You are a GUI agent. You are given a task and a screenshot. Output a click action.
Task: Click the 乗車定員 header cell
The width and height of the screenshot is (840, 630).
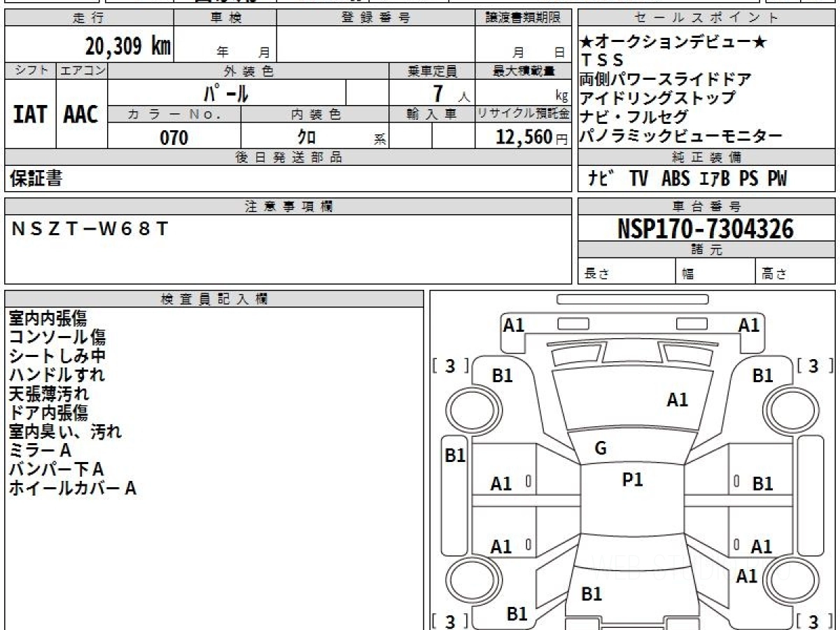click(x=432, y=71)
